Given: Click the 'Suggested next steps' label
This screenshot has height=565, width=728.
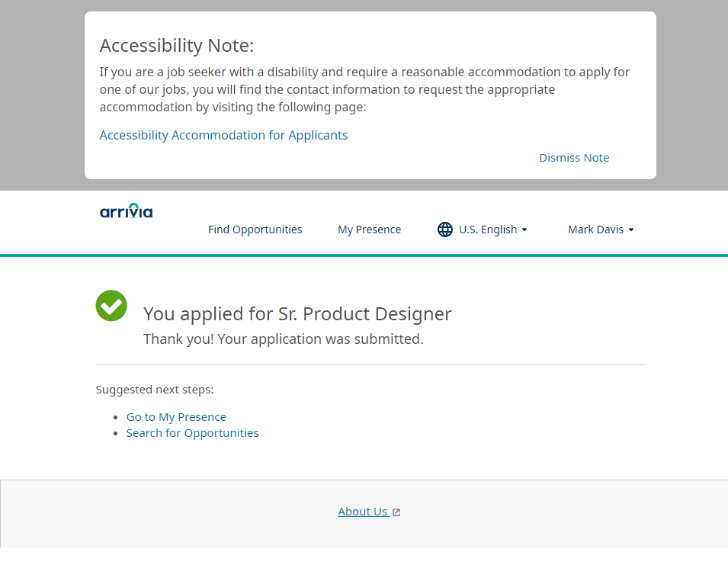Looking at the screenshot, I should click(155, 390).
